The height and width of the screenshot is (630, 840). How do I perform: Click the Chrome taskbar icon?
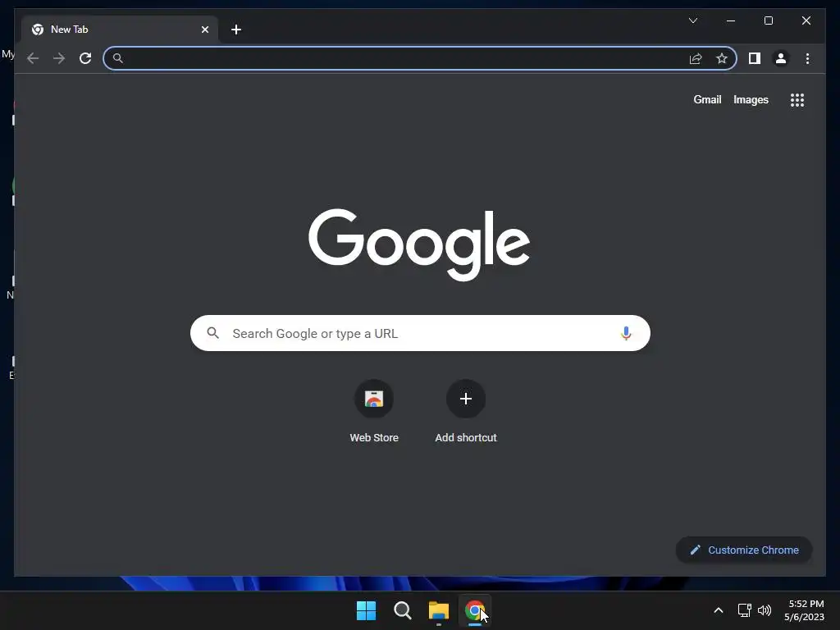click(475, 610)
